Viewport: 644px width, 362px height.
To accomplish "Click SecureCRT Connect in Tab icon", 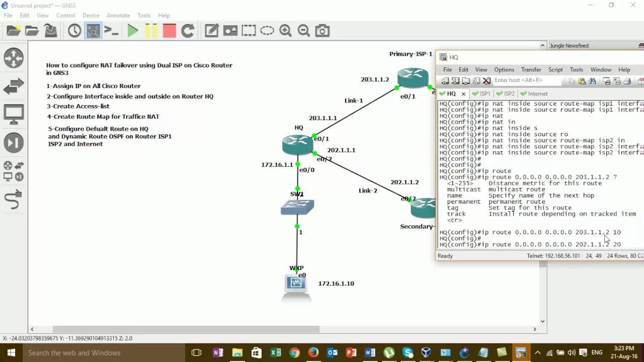I will (x=465, y=81).
